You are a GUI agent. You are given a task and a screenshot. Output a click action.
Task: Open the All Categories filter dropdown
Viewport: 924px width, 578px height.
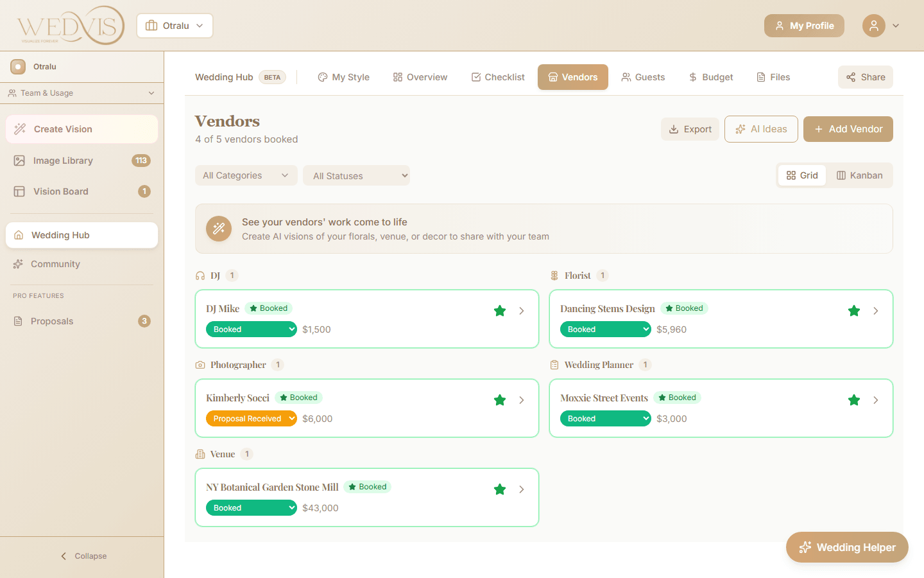(x=246, y=175)
